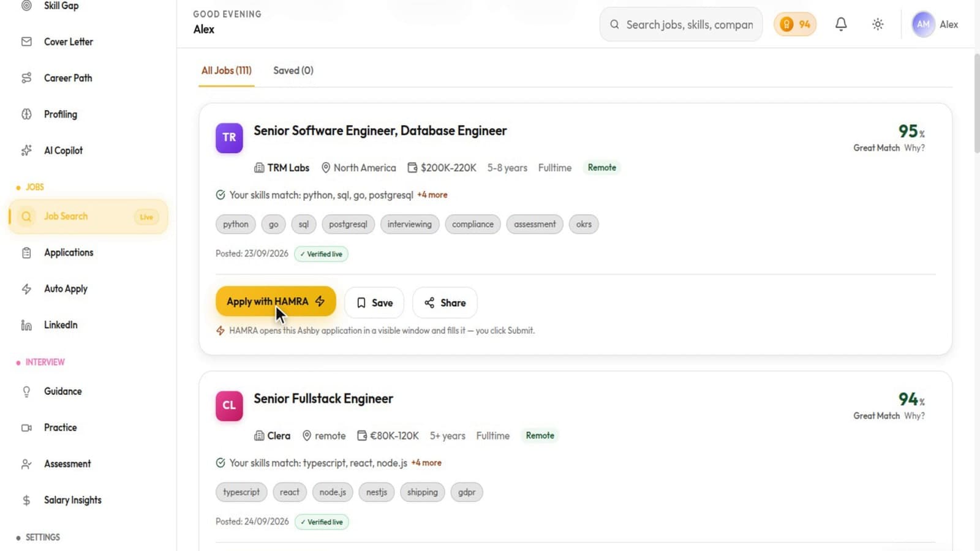Screen dimensions: 980x551
Task: Apply with HAMRA to TRM Labs job
Action: [x=276, y=301]
